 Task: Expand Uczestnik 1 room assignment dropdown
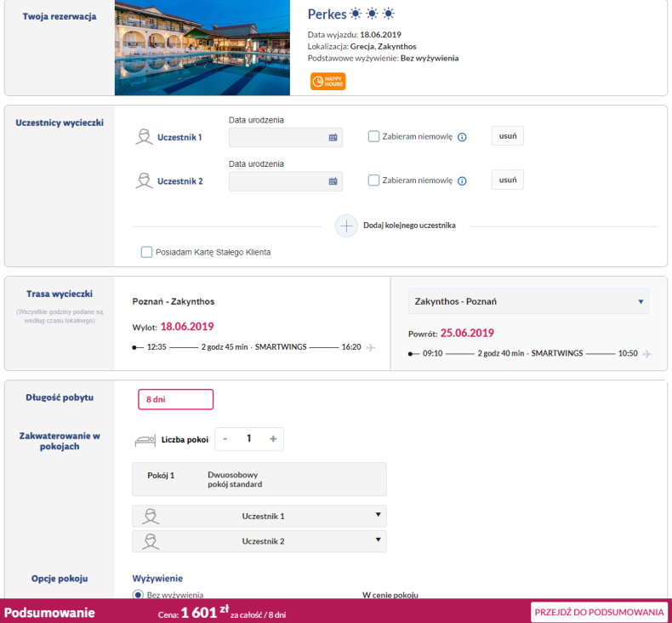click(259, 517)
